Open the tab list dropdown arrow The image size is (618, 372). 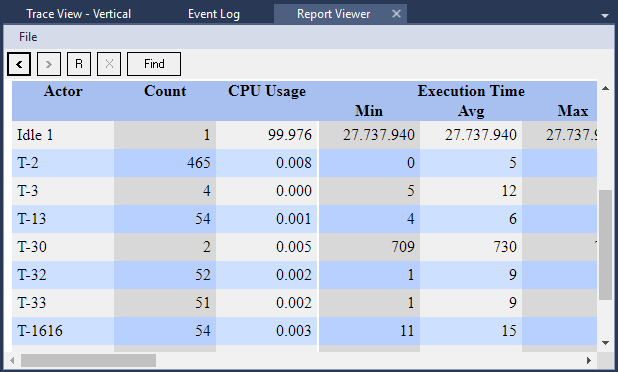coord(605,16)
